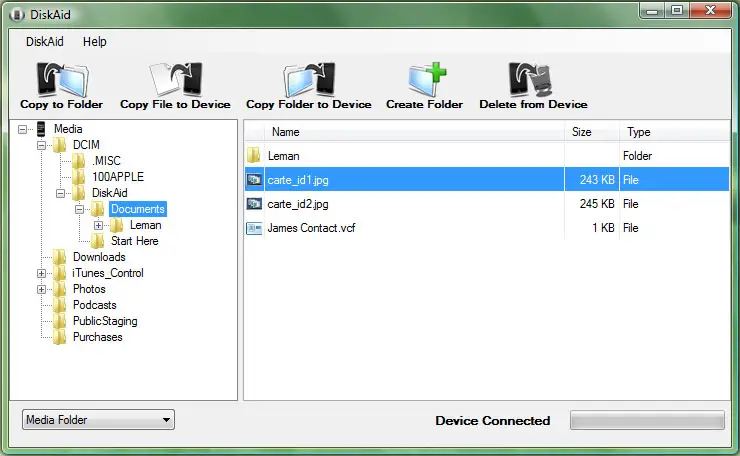Click the Start Here folder icon

click(97, 241)
